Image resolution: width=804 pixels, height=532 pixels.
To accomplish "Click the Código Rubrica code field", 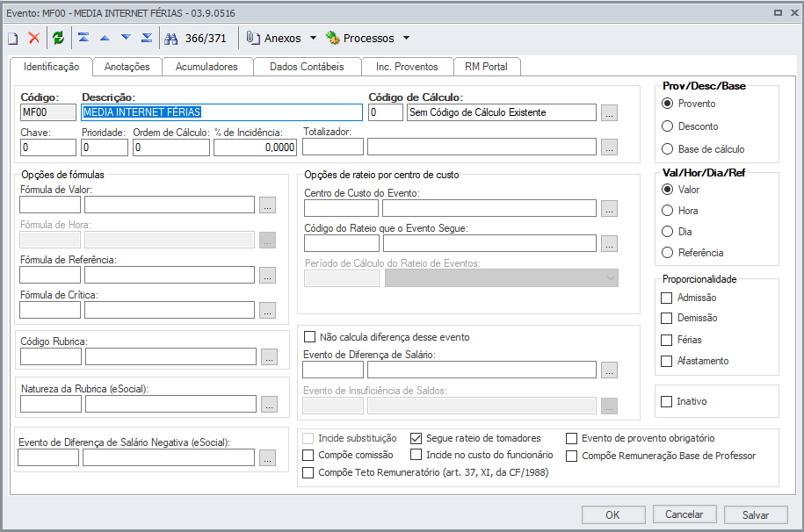I will 51,356.
